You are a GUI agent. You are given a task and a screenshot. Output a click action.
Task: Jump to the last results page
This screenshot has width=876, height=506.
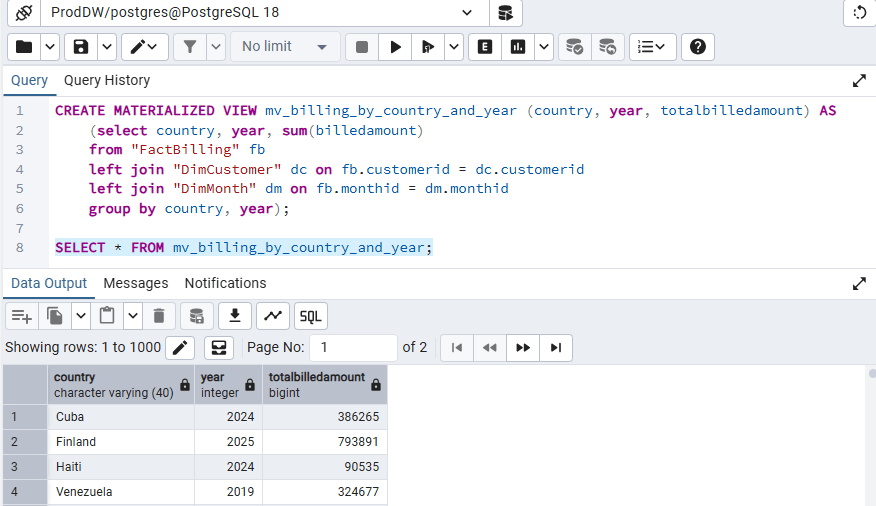(x=556, y=348)
